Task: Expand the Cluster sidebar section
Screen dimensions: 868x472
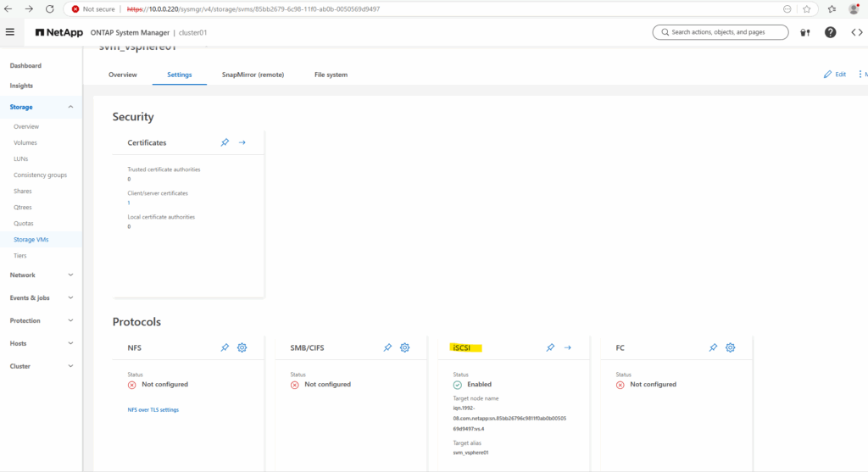Action: click(70, 366)
